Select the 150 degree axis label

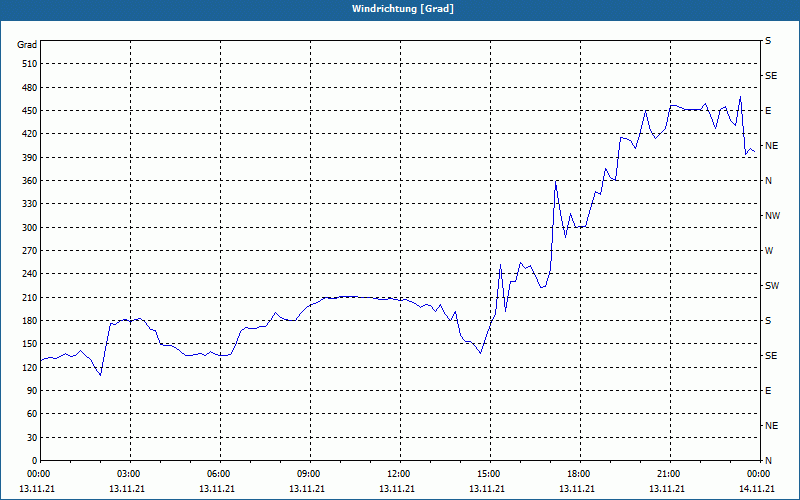click(30, 344)
